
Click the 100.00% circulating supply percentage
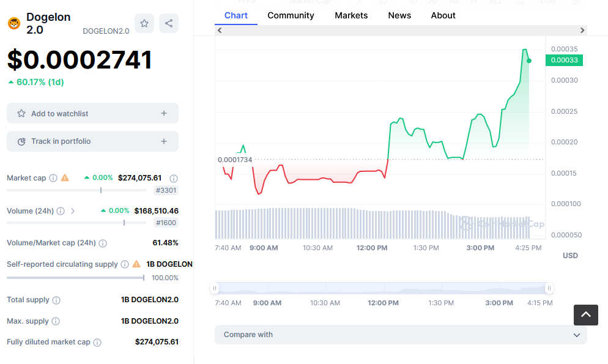click(x=165, y=278)
